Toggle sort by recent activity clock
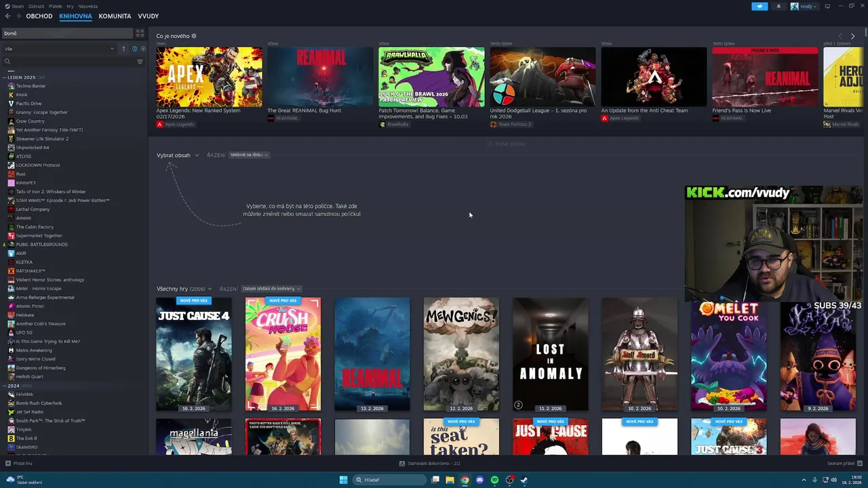This screenshot has height=488, width=868. point(134,49)
